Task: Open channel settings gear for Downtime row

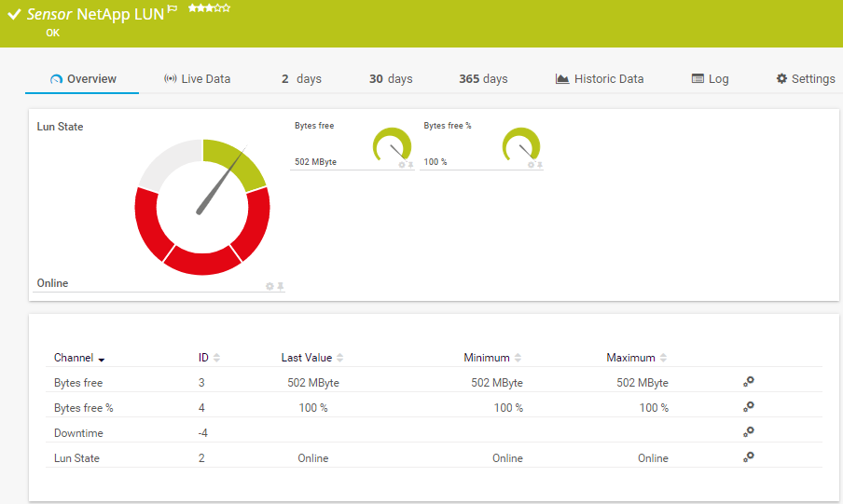Action: click(748, 432)
